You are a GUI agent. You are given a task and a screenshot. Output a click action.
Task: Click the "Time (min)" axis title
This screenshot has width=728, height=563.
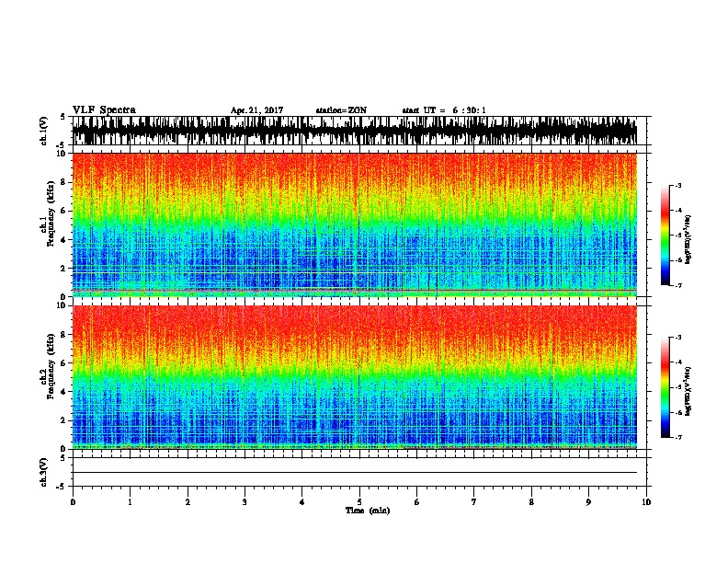point(368,511)
